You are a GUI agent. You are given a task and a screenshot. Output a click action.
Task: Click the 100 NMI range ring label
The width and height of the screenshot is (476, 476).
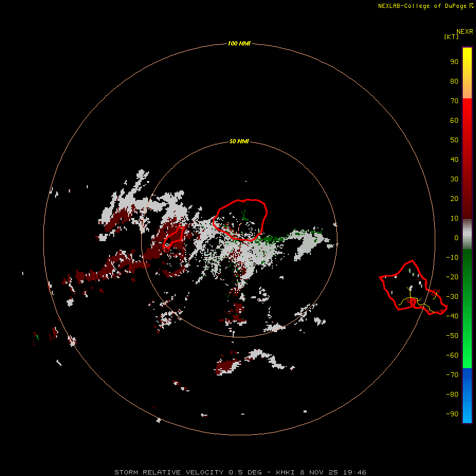click(239, 43)
